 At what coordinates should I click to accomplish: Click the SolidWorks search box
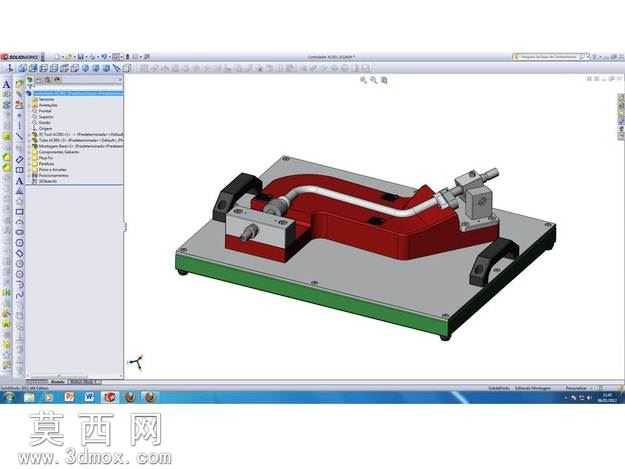[x=548, y=57]
